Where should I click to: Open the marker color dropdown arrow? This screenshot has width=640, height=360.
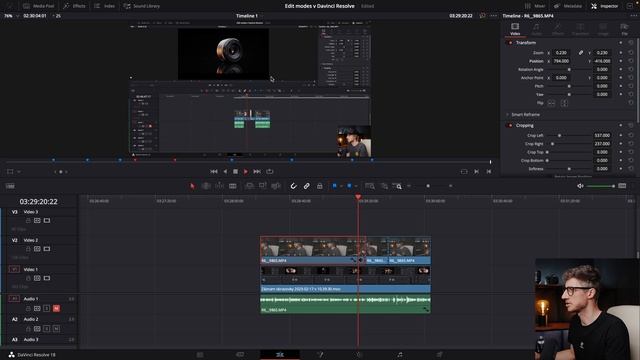click(356, 186)
